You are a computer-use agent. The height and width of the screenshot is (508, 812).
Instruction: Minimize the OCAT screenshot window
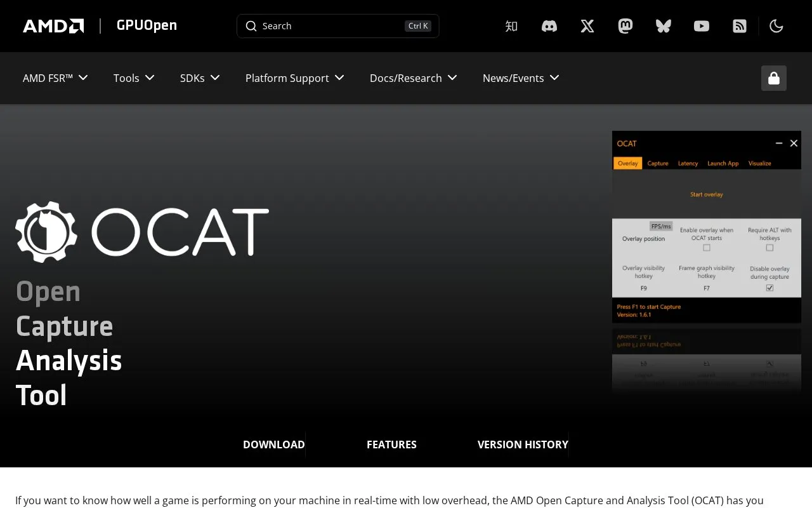(x=779, y=144)
